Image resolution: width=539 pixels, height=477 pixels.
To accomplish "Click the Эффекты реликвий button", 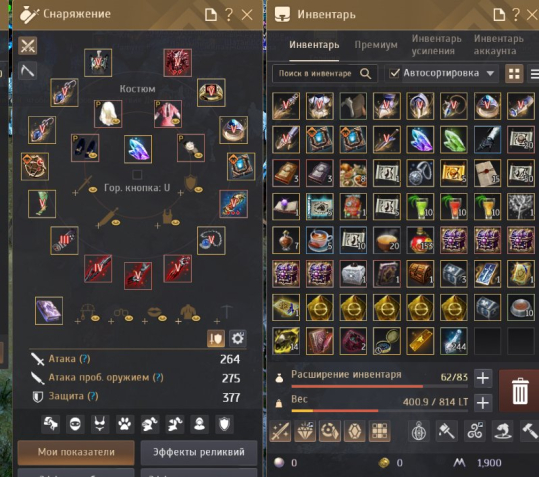I will [199, 452].
